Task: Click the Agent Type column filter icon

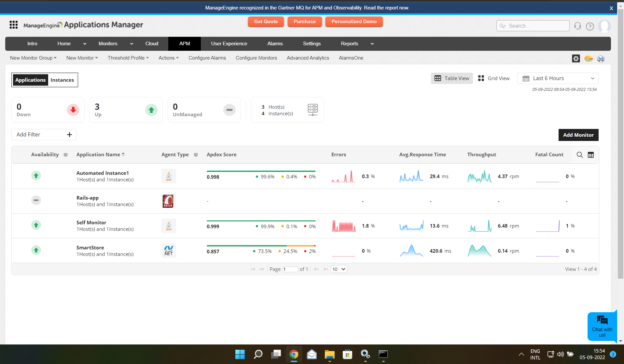Action: 196,155
